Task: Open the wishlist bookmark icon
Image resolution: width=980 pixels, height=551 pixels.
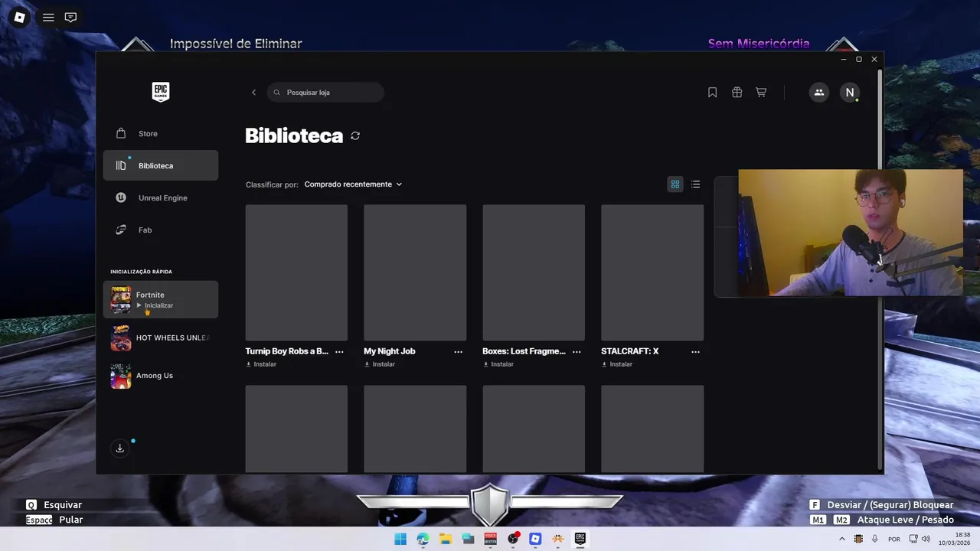Action: point(712,93)
